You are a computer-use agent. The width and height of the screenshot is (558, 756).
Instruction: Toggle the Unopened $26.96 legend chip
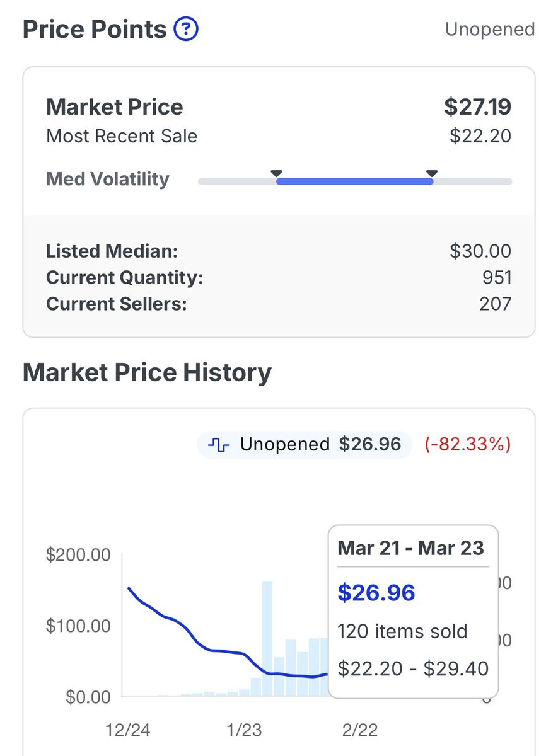click(305, 445)
